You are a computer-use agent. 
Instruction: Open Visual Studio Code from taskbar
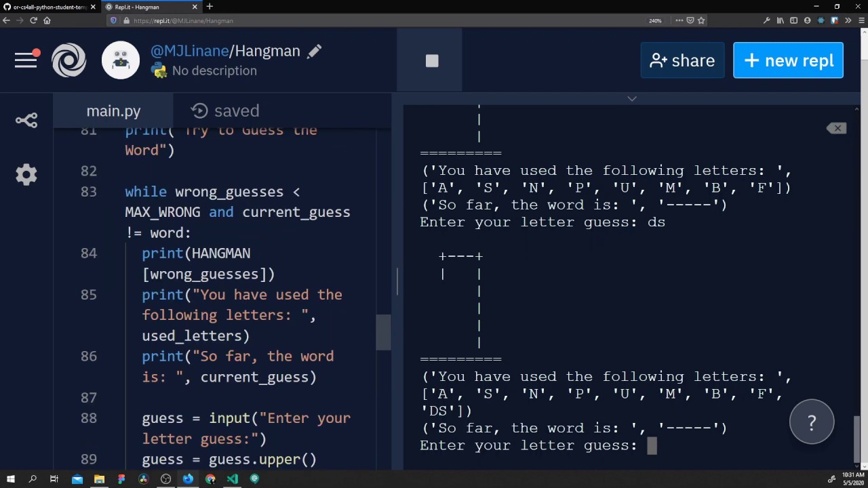coord(233,479)
